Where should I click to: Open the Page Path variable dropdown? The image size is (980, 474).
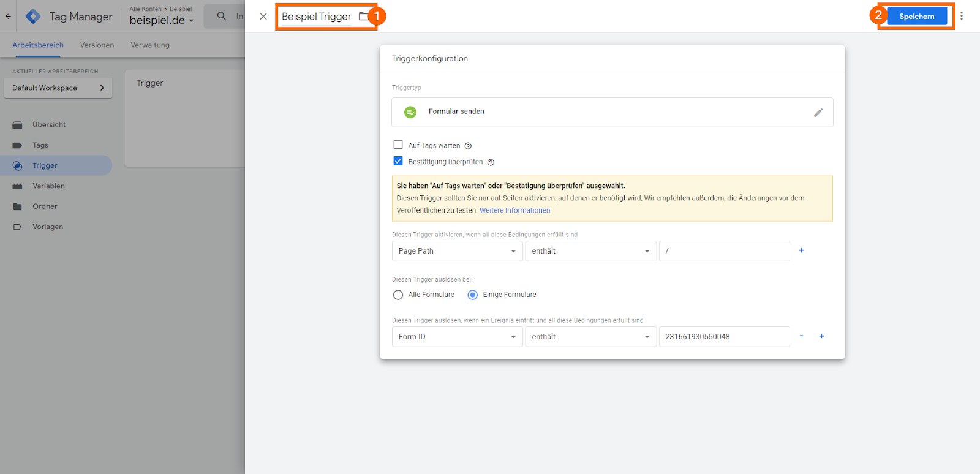[457, 251]
